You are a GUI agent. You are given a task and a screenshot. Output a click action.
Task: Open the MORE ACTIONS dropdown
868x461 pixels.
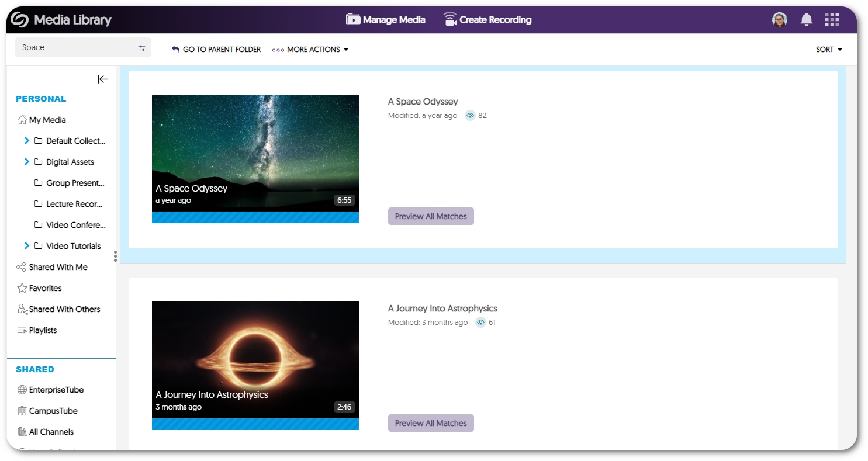coord(310,49)
